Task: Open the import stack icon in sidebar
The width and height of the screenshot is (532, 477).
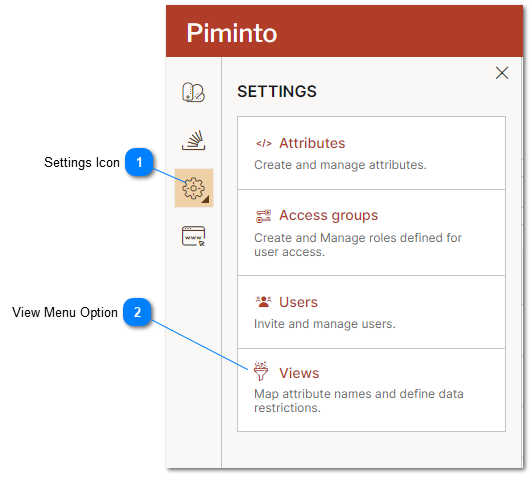Action: click(x=193, y=140)
